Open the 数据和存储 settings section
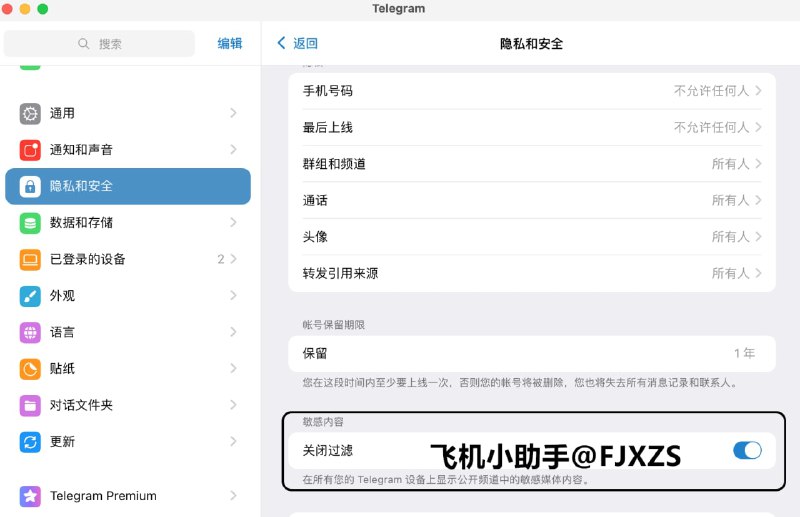 128,223
